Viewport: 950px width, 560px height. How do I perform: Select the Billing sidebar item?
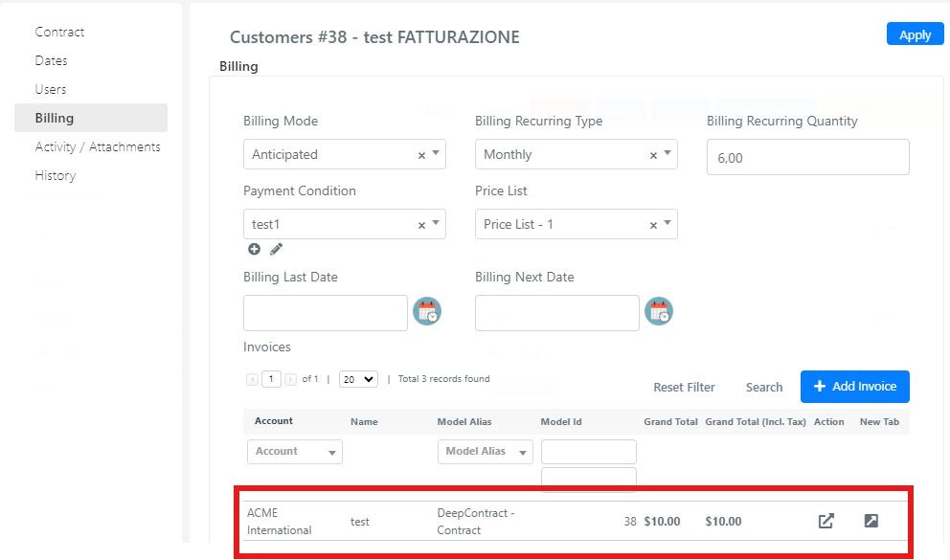point(91,118)
